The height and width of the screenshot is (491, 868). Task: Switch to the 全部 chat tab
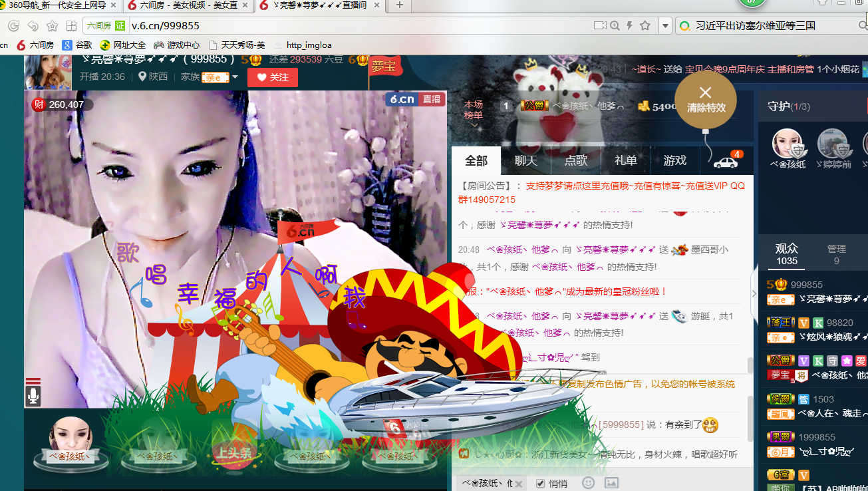click(x=476, y=160)
